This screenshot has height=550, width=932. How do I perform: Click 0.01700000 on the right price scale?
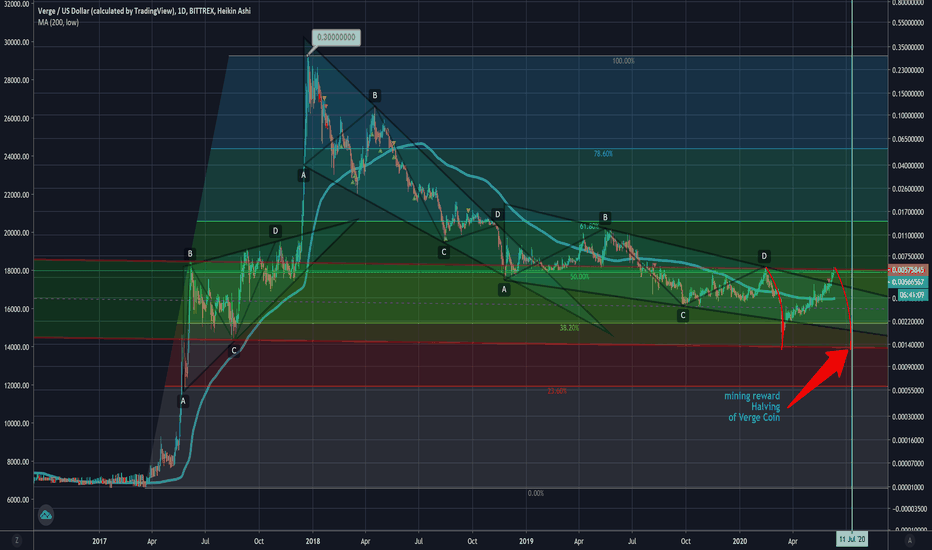(x=908, y=212)
